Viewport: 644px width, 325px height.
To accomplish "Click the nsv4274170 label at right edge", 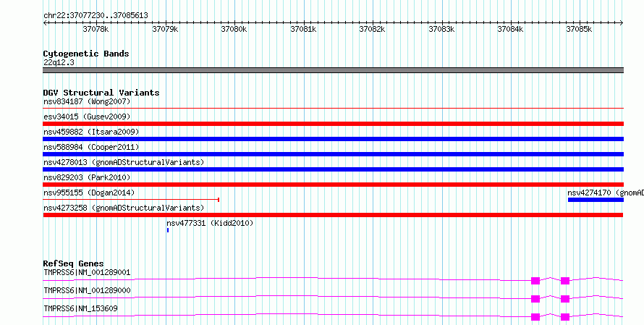I will click(x=606, y=193).
